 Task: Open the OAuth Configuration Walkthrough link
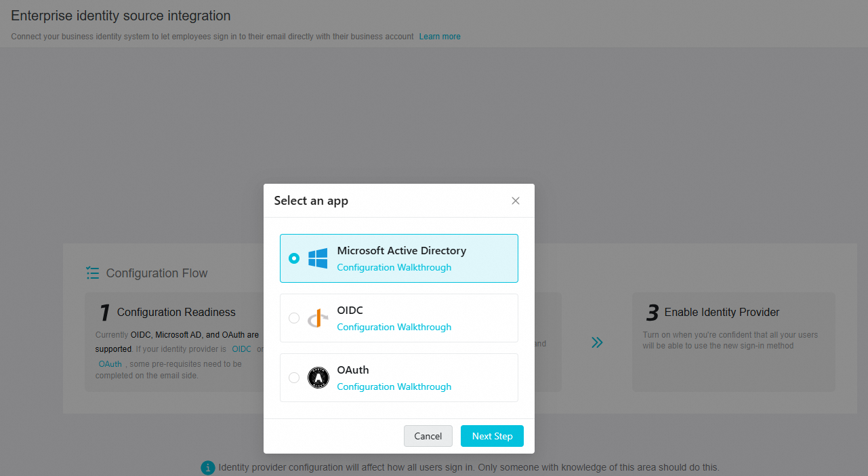pyautogui.click(x=394, y=386)
